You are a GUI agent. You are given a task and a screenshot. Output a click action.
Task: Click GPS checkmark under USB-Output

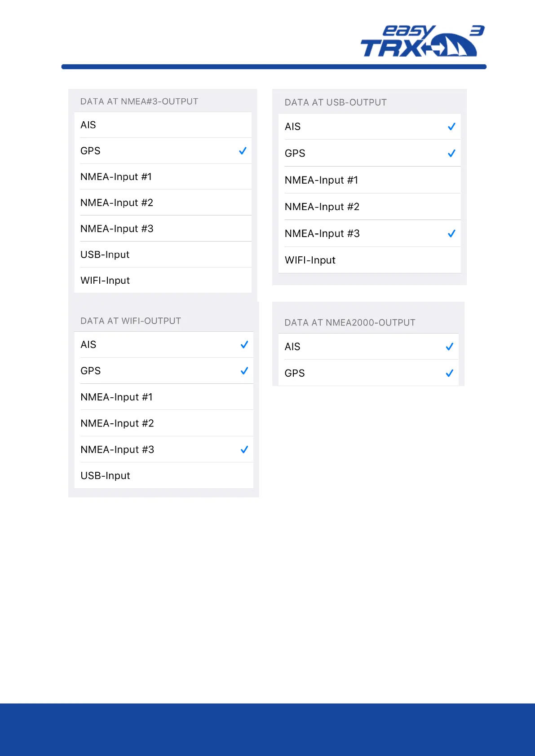point(451,154)
